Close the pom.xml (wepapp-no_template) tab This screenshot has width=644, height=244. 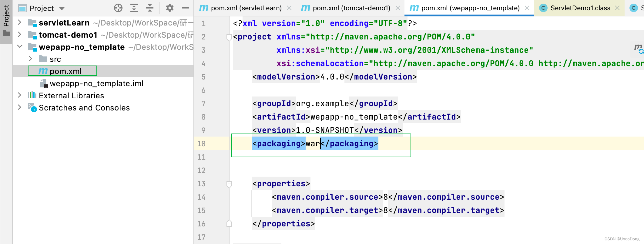(527, 8)
